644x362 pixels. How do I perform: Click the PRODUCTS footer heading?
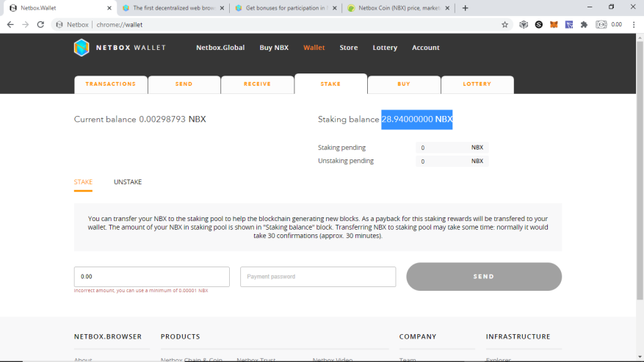181,336
